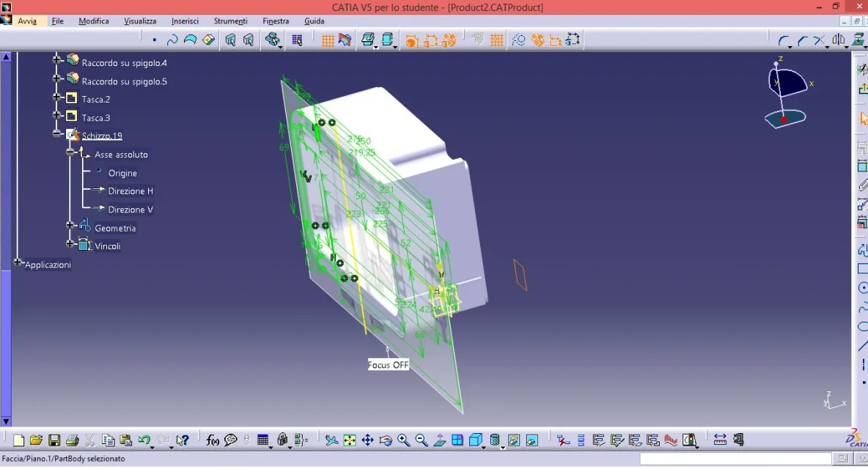
Task: Open the Strumenti menu
Action: (230, 21)
